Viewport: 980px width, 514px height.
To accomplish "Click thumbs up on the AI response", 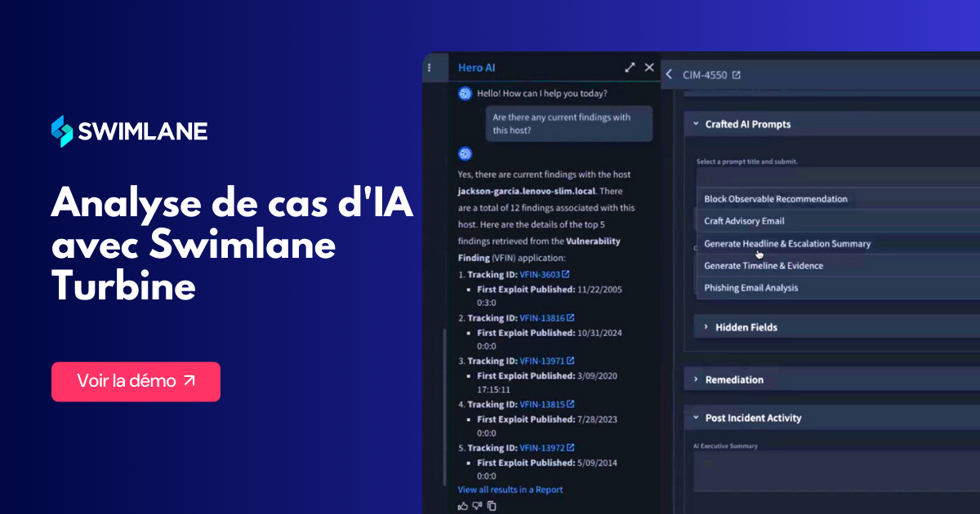I will coord(463,506).
